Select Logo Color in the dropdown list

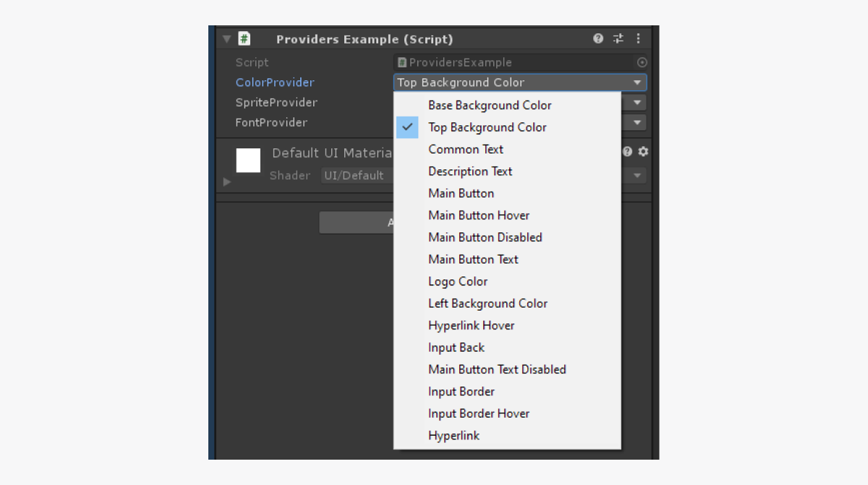[458, 282]
